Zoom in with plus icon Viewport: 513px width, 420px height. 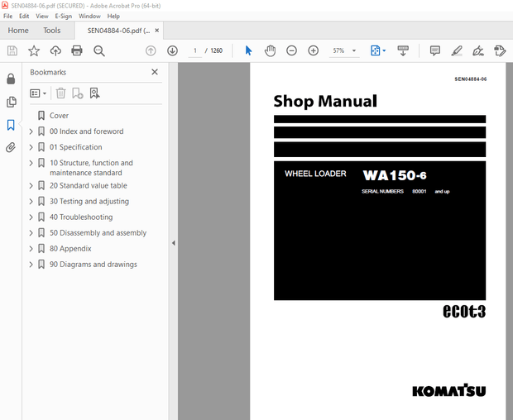click(313, 50)
